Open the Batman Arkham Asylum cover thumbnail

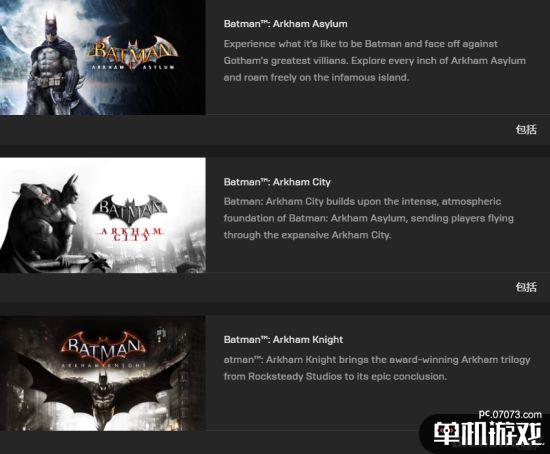102,57
